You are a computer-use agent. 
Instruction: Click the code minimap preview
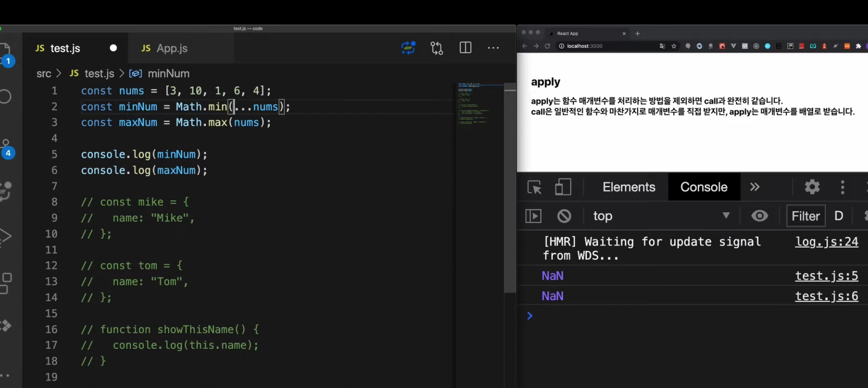pos(475,104)
